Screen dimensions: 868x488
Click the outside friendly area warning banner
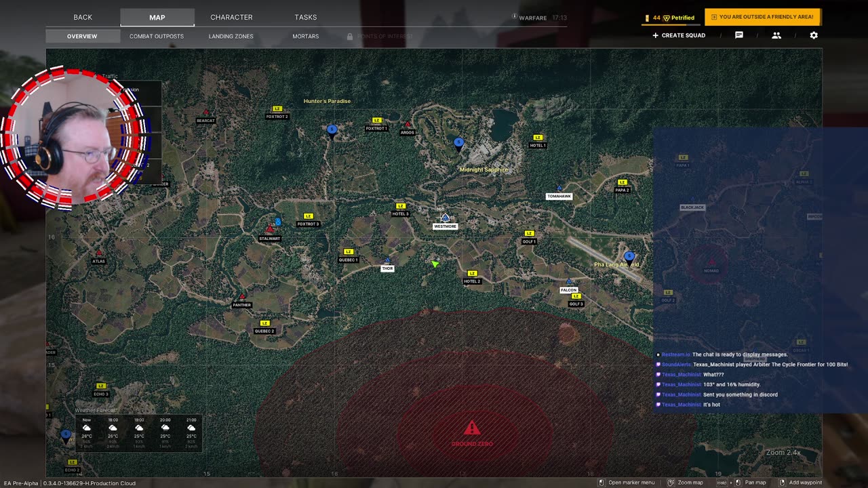pyautogui.click(x=763, y=17)
